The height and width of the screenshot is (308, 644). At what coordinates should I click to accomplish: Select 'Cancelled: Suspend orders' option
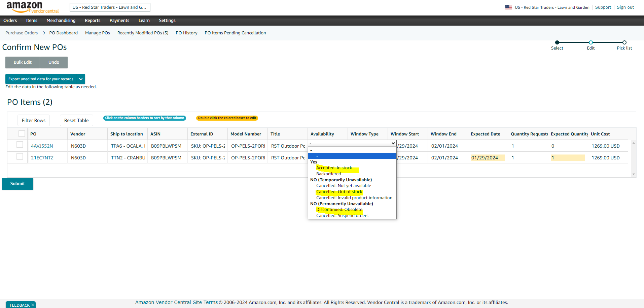click(342, 216)
